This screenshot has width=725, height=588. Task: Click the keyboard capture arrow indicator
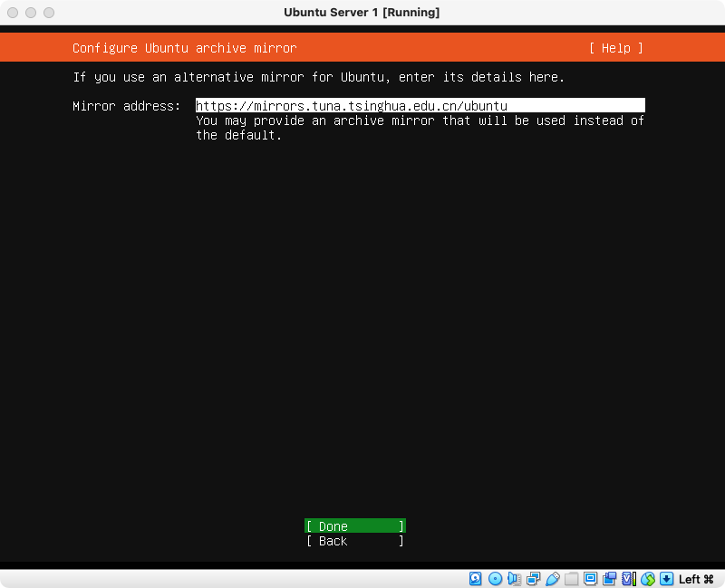click(666, 579)
